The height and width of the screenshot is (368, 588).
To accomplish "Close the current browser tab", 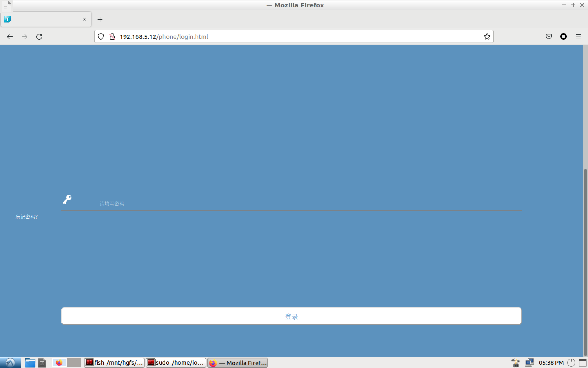I will [x=85, y=19].
